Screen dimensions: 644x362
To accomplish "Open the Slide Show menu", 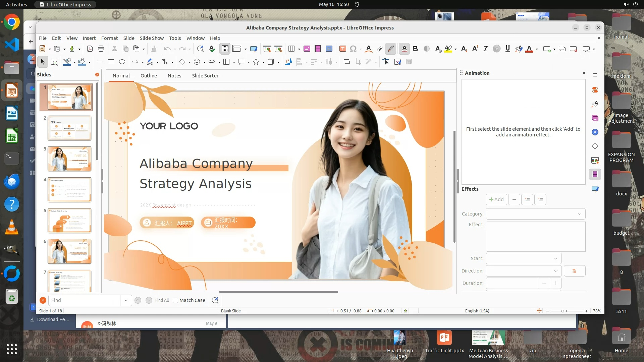I will tap(152, 38).
